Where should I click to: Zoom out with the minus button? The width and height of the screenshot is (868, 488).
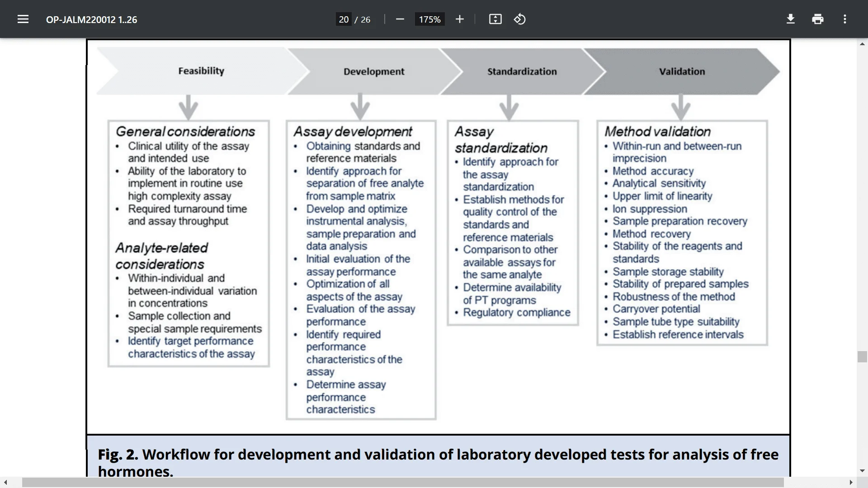point(400,19)
